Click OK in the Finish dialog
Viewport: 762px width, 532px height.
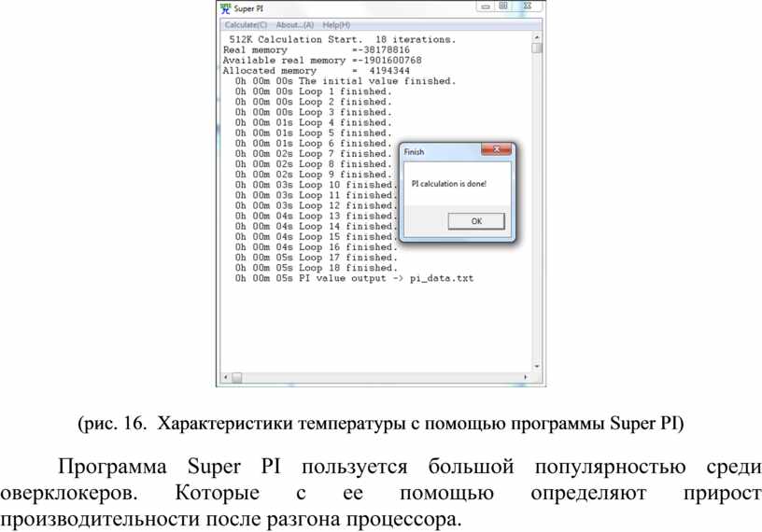tap(476, 221)
